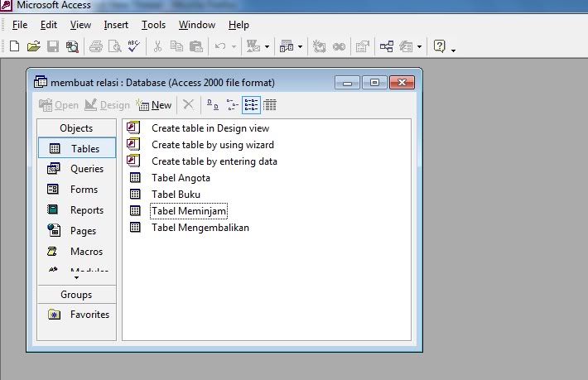Expand the New Object dropdown arrow

click(x=419, y=47)
